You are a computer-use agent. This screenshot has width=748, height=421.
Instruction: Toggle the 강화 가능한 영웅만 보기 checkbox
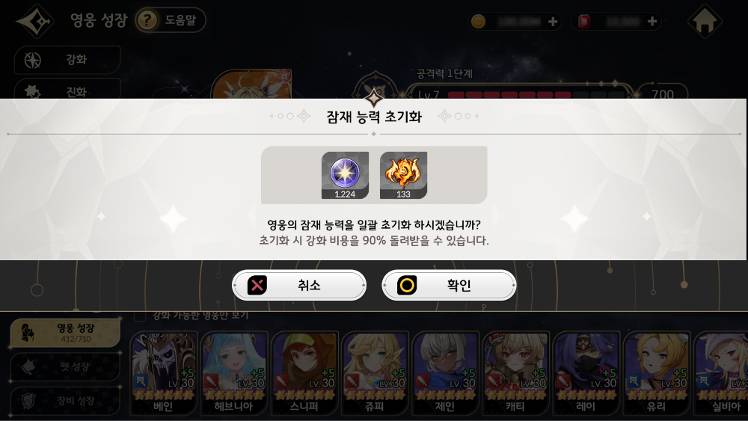[x=140, y=316]
